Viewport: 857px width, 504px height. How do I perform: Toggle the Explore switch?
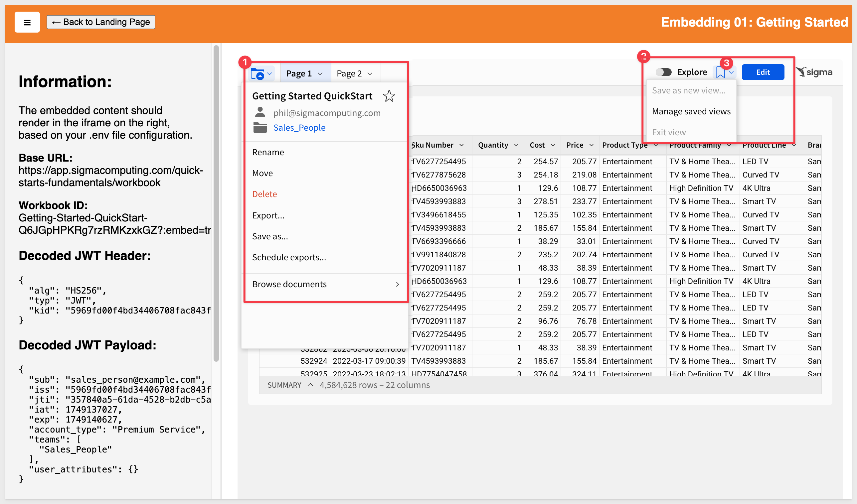[x=663, y=72]
